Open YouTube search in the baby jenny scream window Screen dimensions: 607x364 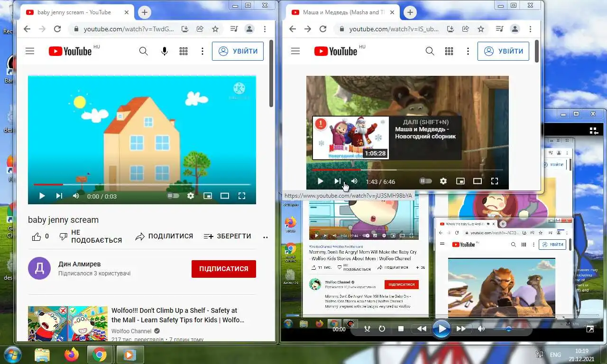click(143, 51)
